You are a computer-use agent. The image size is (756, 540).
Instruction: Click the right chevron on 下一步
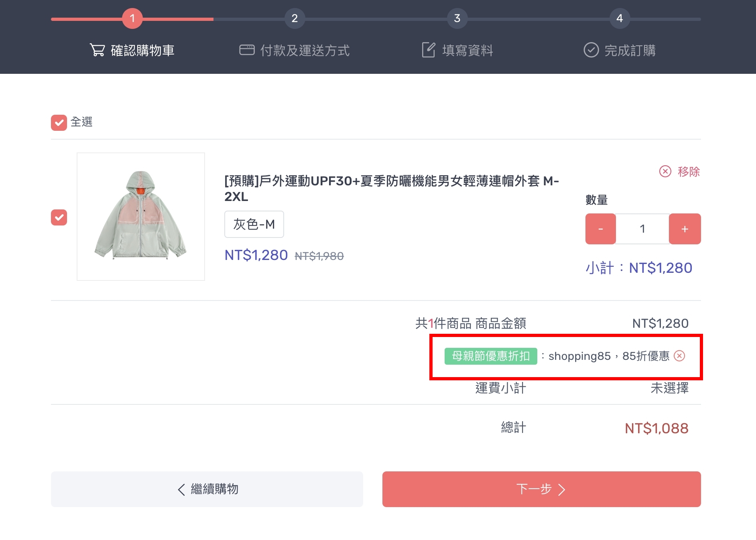[x=562, y=489]
